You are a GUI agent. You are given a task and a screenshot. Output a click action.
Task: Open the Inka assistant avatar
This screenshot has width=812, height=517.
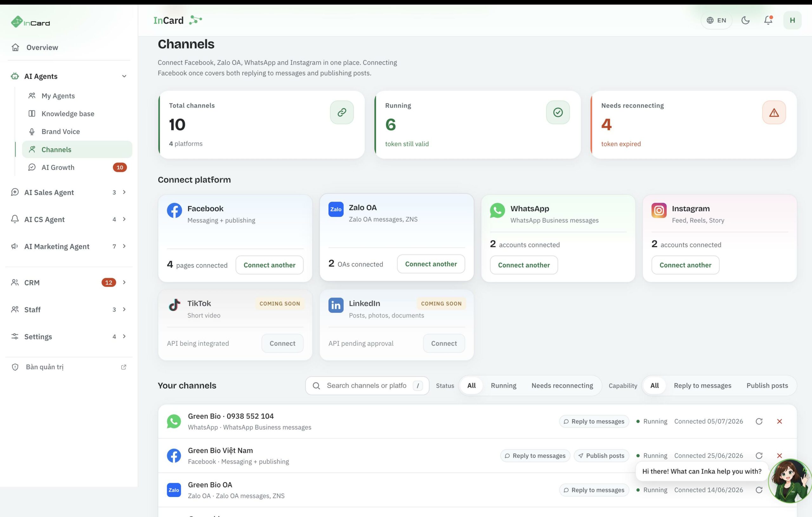(x=790, y=481)
